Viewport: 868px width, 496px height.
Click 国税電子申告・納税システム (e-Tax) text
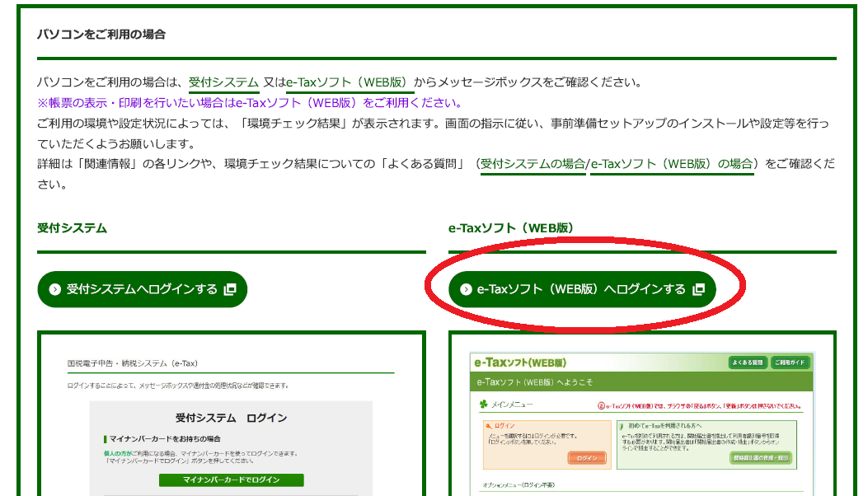point(133,363)
